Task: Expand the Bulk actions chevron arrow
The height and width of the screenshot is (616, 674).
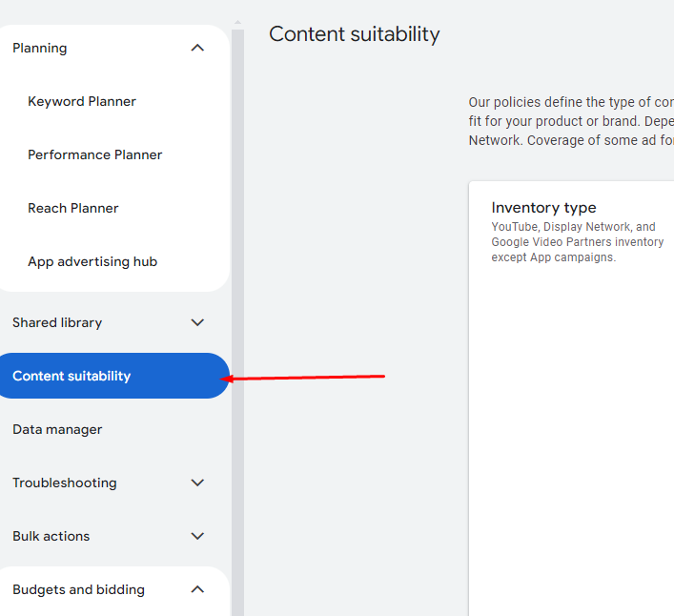Action: tap(197, 536)
